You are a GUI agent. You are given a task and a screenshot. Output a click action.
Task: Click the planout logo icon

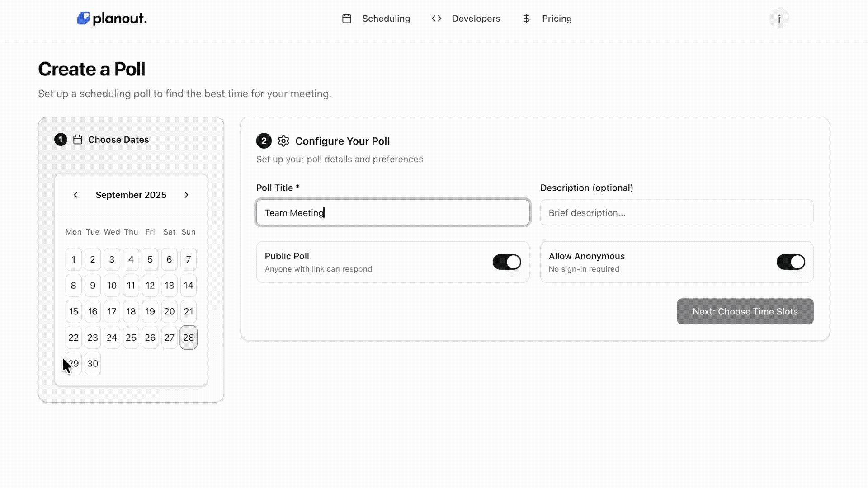click(x=84, y=19)
